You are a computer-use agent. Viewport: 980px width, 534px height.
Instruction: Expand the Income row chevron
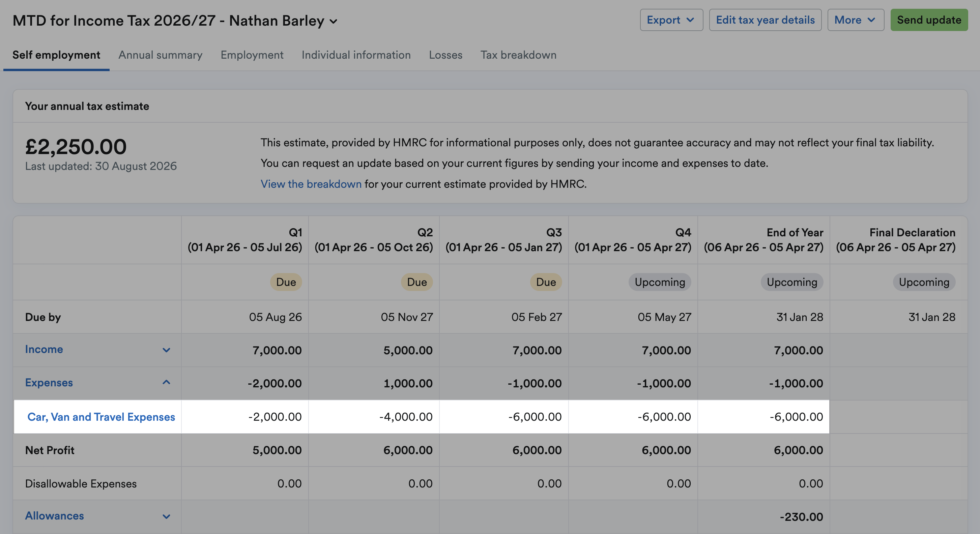pyautogui.click(x=166, y=350)
